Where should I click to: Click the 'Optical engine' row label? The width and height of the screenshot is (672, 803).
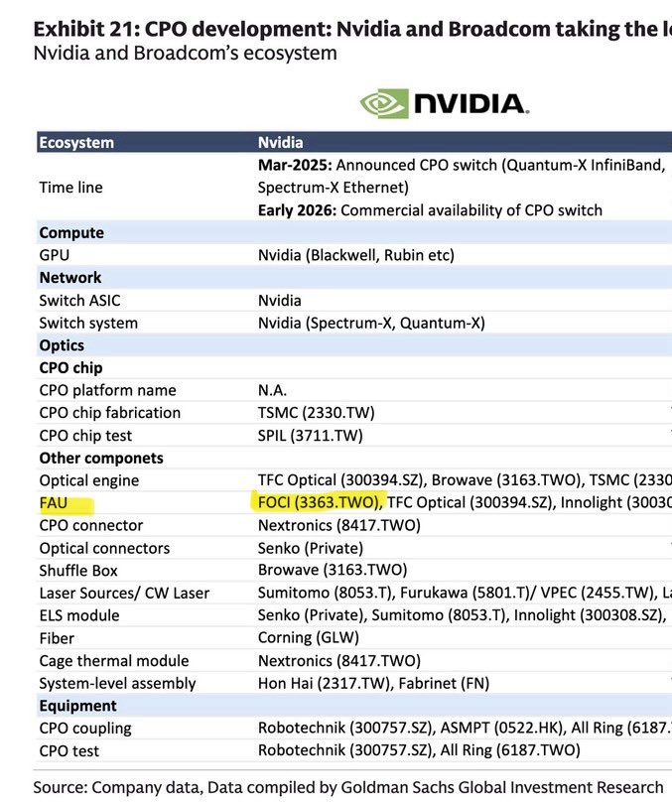88,480
